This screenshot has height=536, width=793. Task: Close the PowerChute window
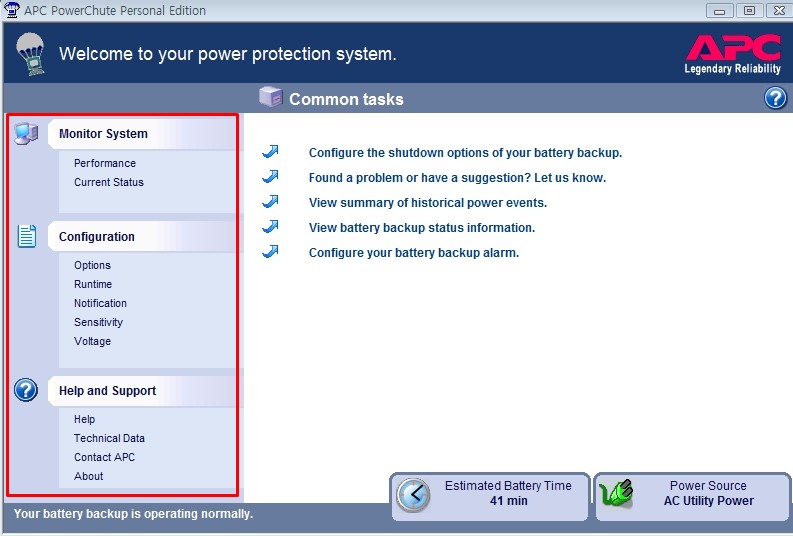click(x=779, y=10)
